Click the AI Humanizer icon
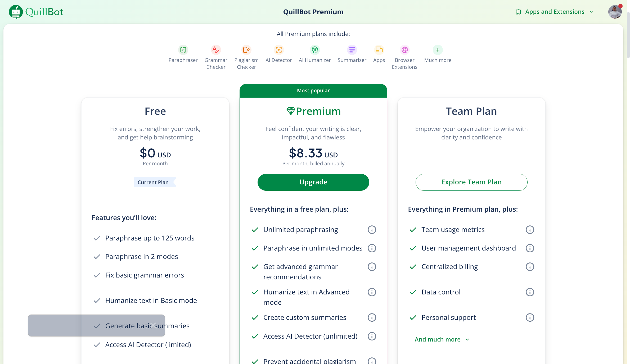Viewport: 630px width, 364px height. pos(315,50)
